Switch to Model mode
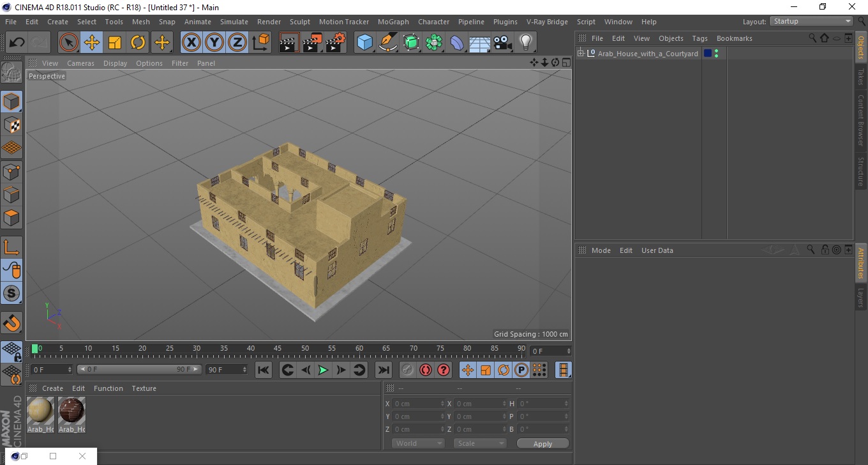Image resolution: width=868 pixels, height=465 pixels. [11, 102]
